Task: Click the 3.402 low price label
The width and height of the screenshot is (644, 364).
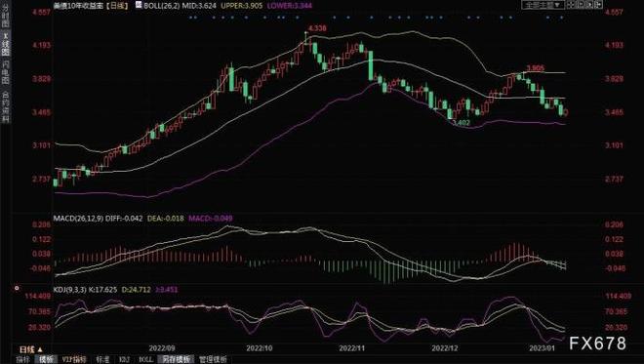Action: (x=461, y=122)
